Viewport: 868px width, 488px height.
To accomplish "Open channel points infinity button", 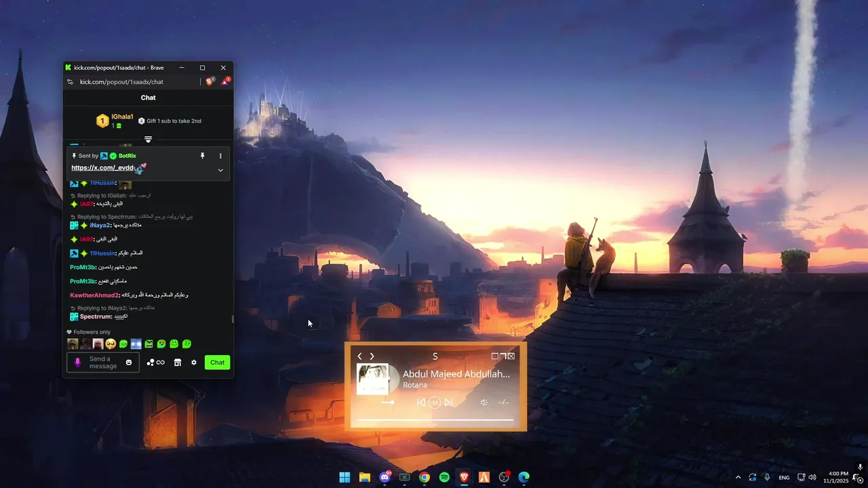I will point(156,363).
